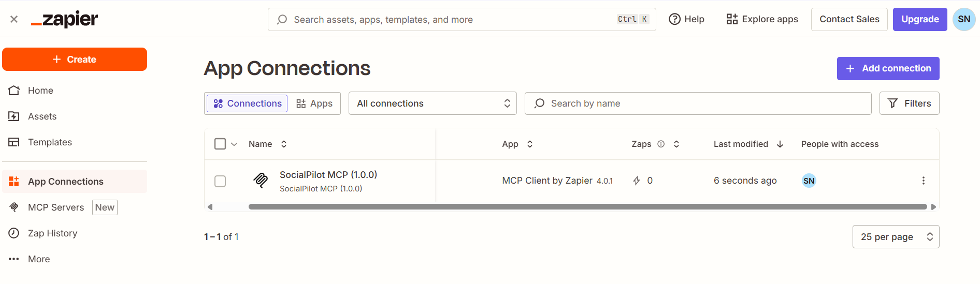Click the Upgrade button
The image size is (980, 284).
pyautogui.click(x=920, y=19)
